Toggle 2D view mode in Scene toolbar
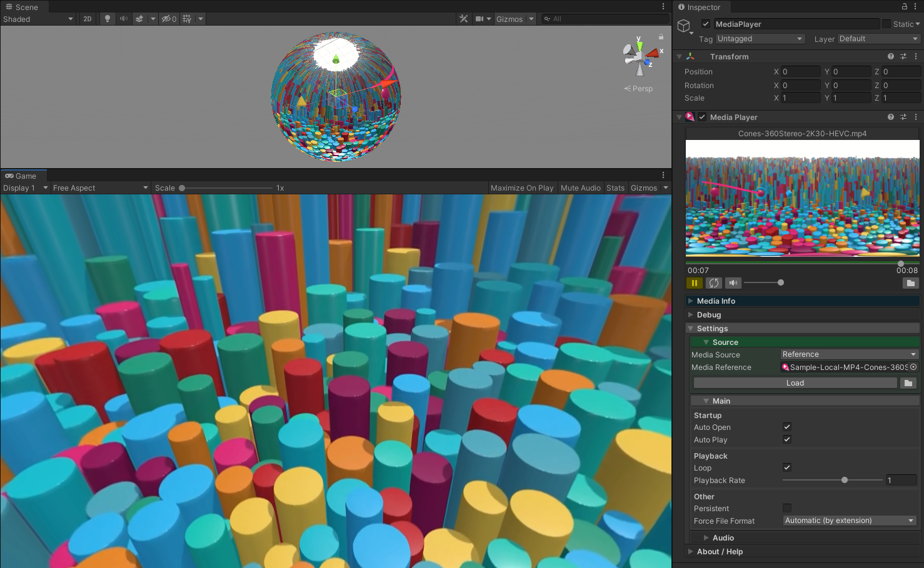This screenshot has width=924, height=568. (88, 19)
